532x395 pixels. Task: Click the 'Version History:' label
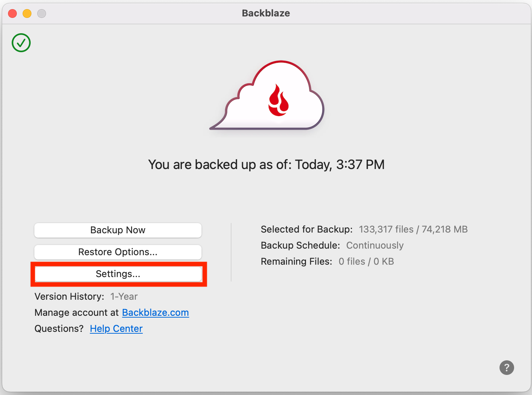click(x=69, y=296)
